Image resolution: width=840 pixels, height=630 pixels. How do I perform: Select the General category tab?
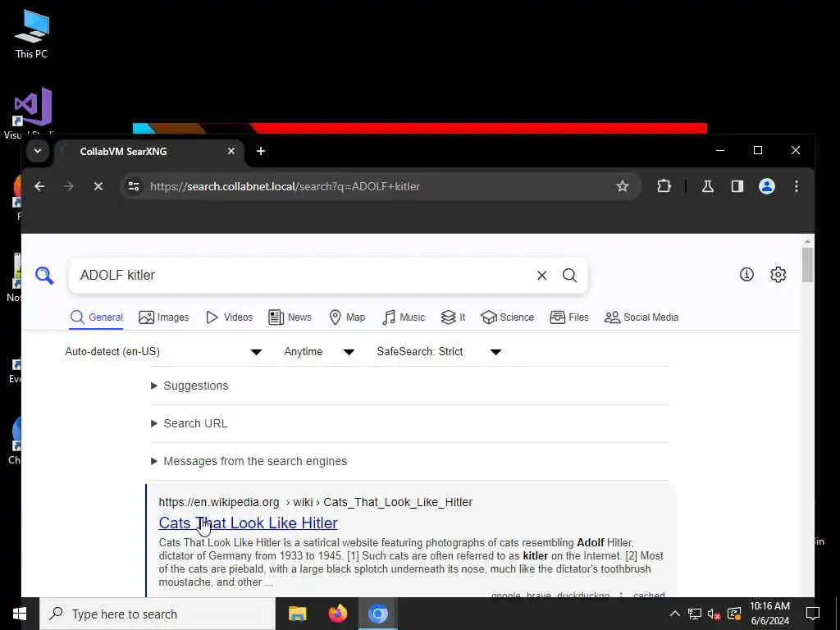tap(97, 317)
